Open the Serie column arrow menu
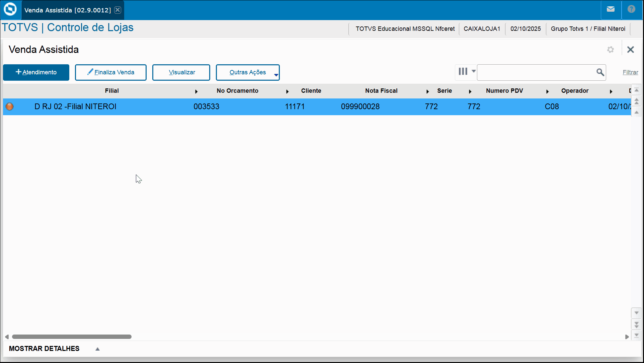The width and height of the screenshot is (644, 363). tap(470, 91)
